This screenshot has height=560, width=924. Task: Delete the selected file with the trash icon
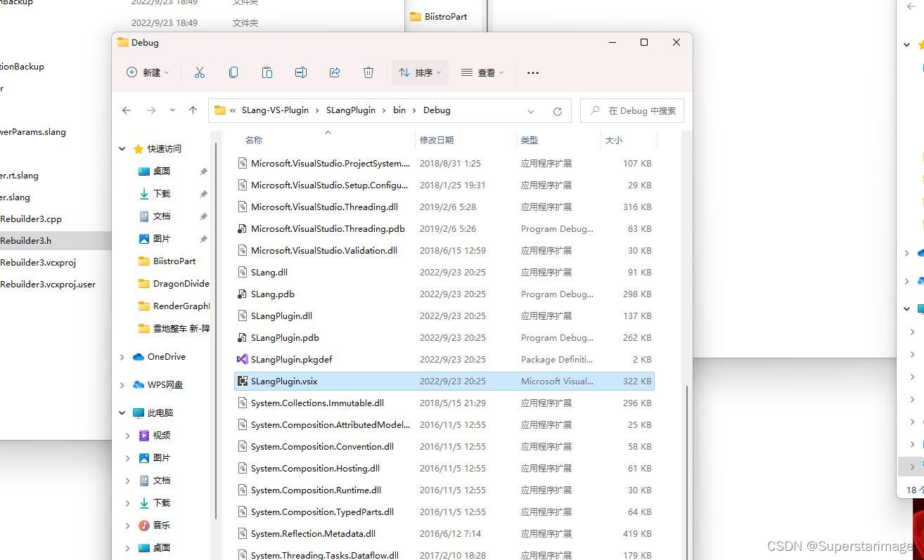[368, 72]
